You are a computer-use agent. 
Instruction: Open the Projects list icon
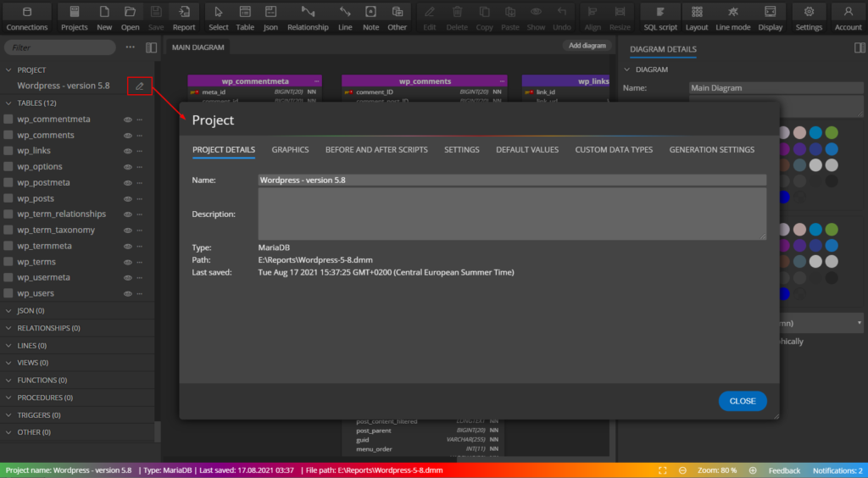[x=75, y=18]
